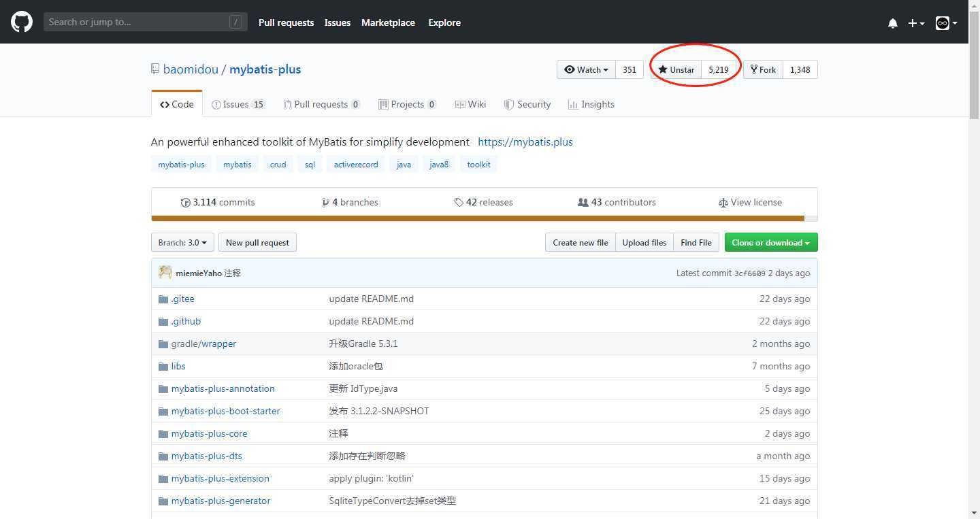Click the mybatis-plus-annotation folder icon
This screenshot has height=519, width=980.
[163, 389]
